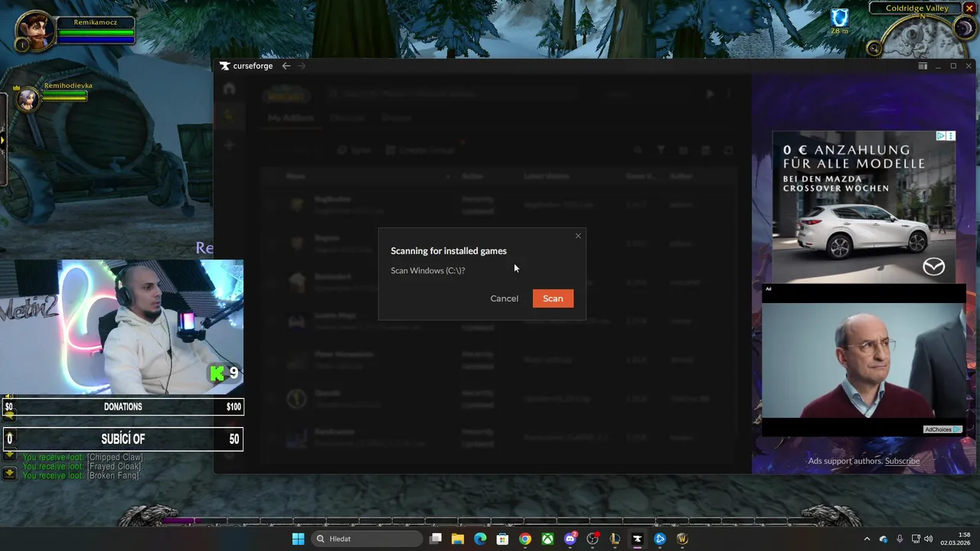This screenshot has height=551, width=980.
Task: Switch to CurseForge taskbar icon
Action: pos(637,539)
